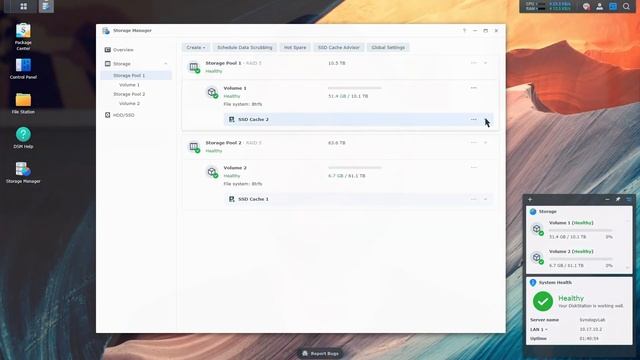Toggle the widgets panel icon in taskbar

click(x=613, y=6)
